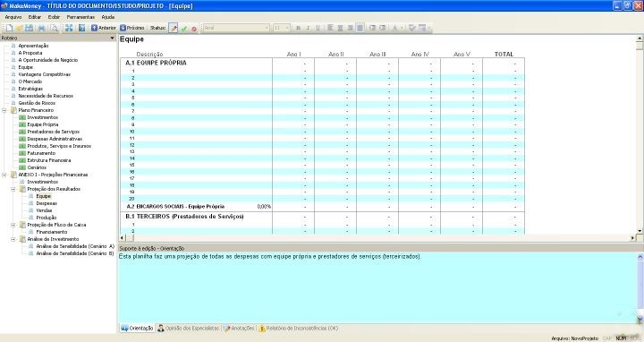This screenshot has width=644, height=342.
Task: Click the Print icon
Action: [41, 28]
